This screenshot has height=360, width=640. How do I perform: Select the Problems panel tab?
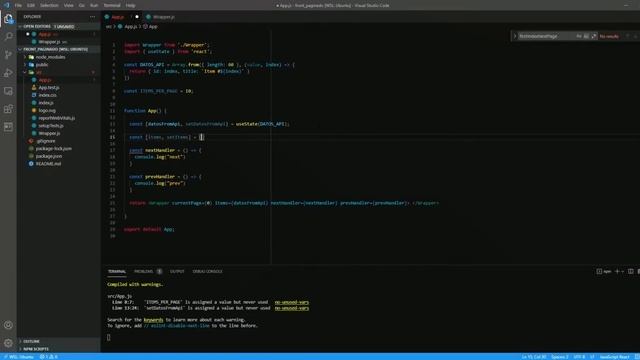click(144, 271)
